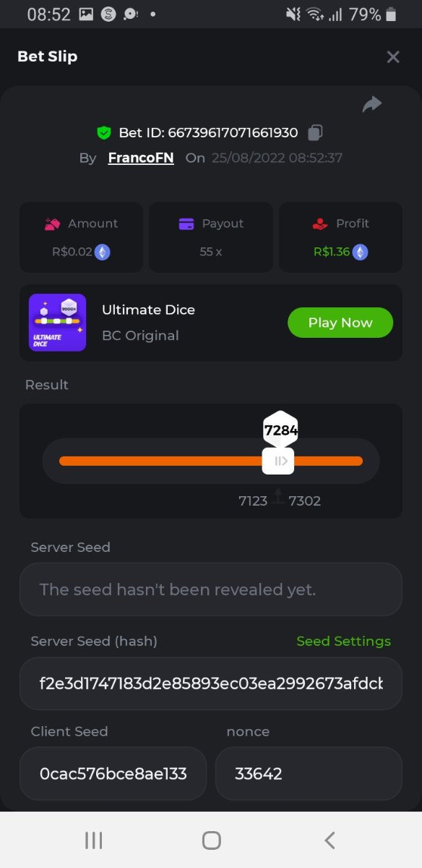
Task: Tap the Payout card icon
Action: pyautogui.click(x=186, y=224)
